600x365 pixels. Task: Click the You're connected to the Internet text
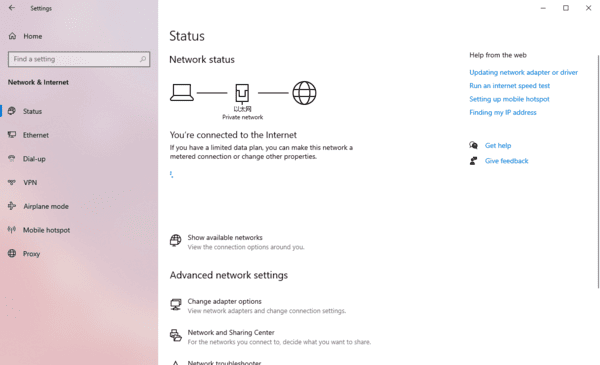(233, 135)
